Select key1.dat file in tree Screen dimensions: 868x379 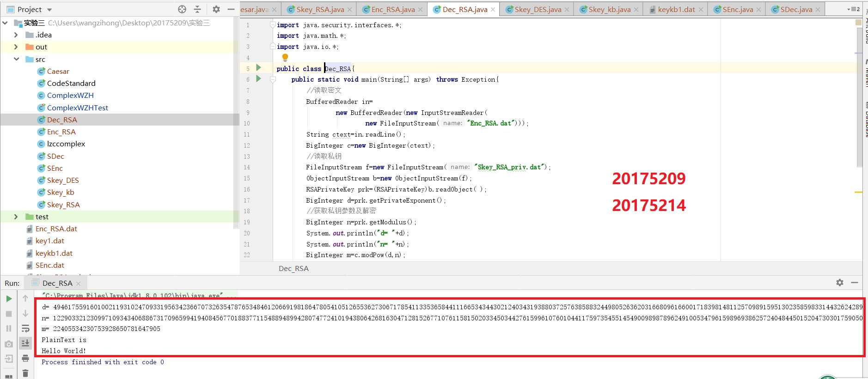click(49, 241)
